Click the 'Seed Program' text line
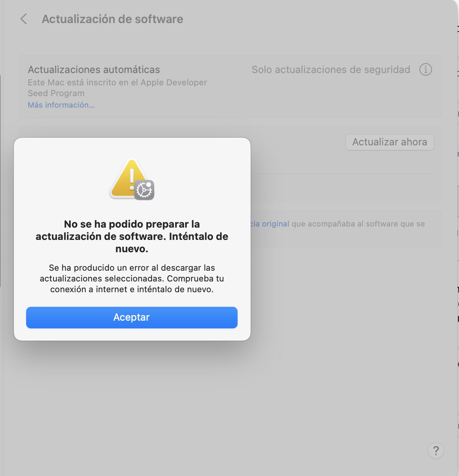 pyautogui.click(x=56, y=93)
